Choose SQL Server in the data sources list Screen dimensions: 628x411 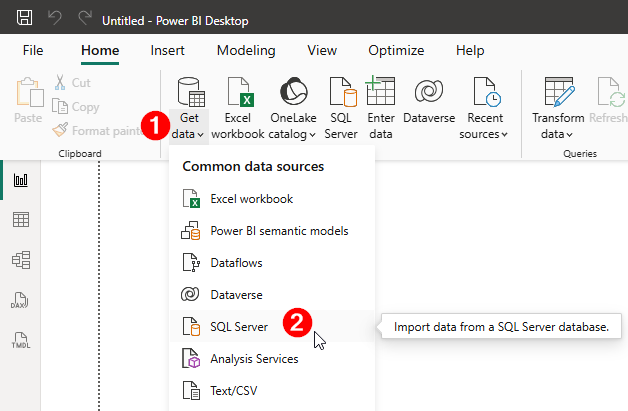[x=272, y=326]
